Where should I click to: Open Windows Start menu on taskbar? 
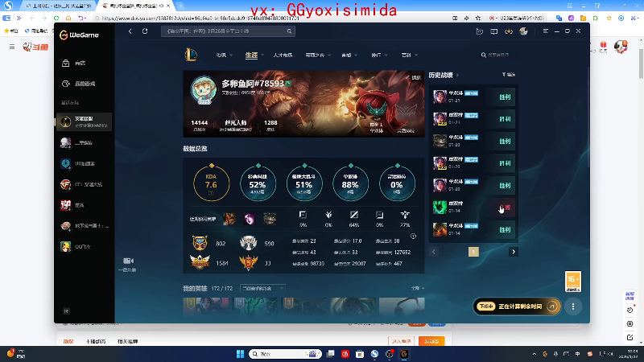[x=240, y=354]
